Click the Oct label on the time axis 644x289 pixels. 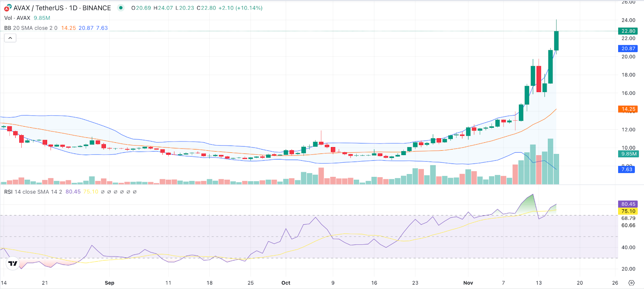286,283
